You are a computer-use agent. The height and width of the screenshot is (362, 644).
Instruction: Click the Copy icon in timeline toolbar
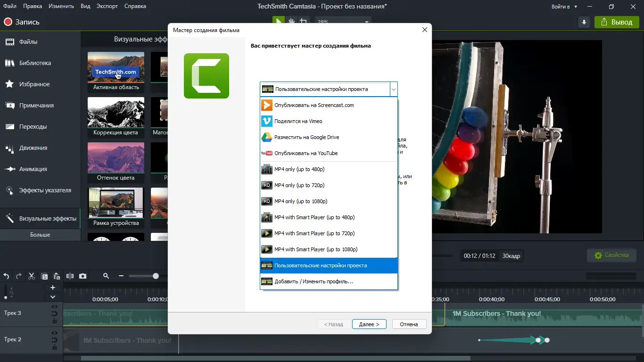pos(44,276)
